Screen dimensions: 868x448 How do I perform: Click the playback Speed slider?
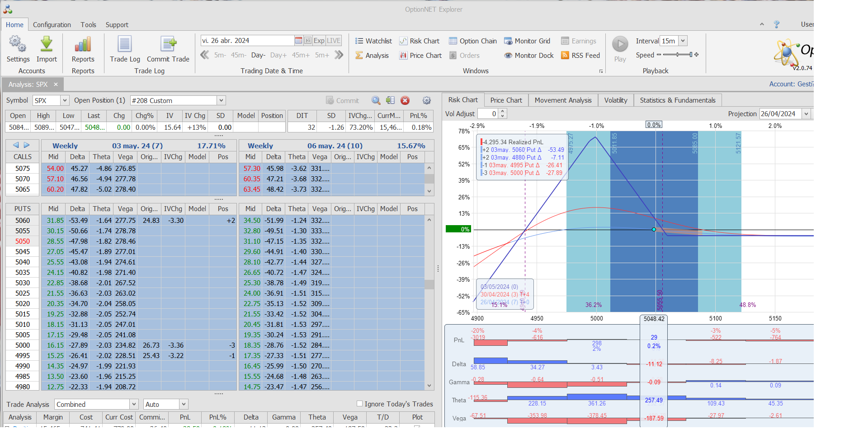[x=677, y=55]
